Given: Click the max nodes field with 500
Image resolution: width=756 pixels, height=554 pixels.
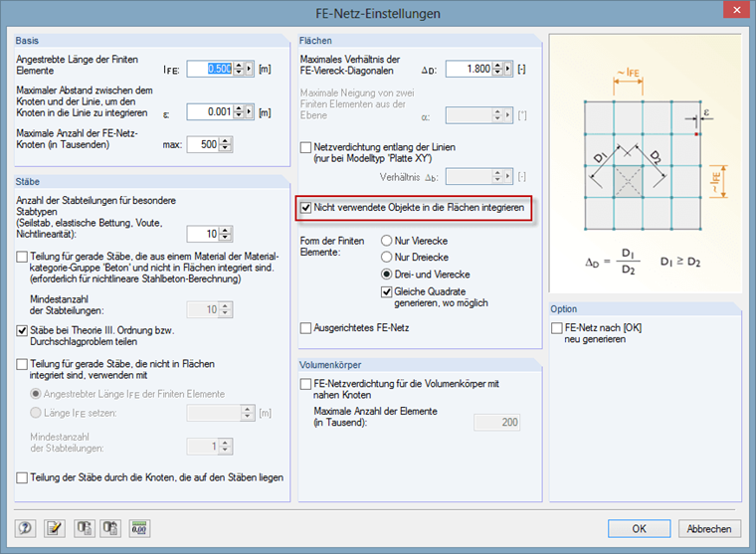Looking at the screenshot, I should (x=204, y=144).
